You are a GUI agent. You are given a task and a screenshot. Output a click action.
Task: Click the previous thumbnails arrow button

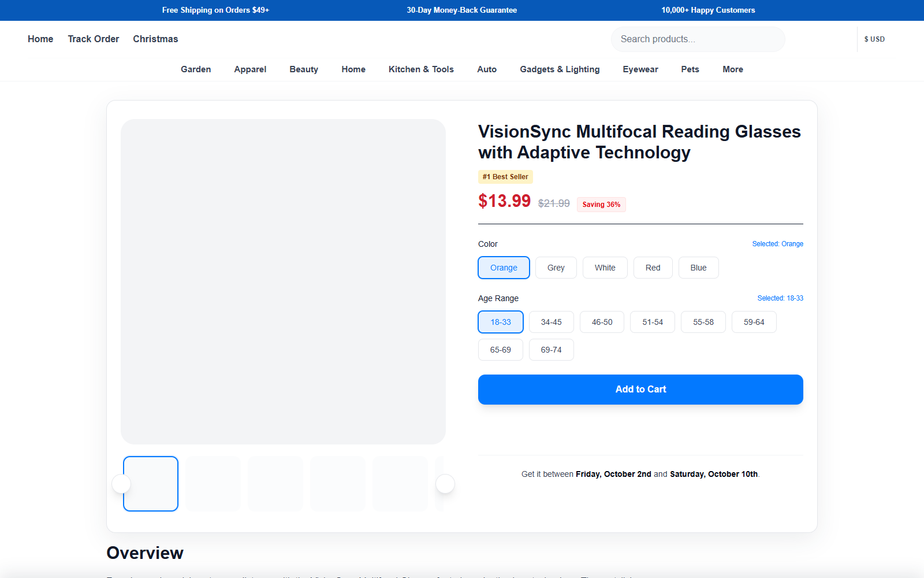point(121,484)
